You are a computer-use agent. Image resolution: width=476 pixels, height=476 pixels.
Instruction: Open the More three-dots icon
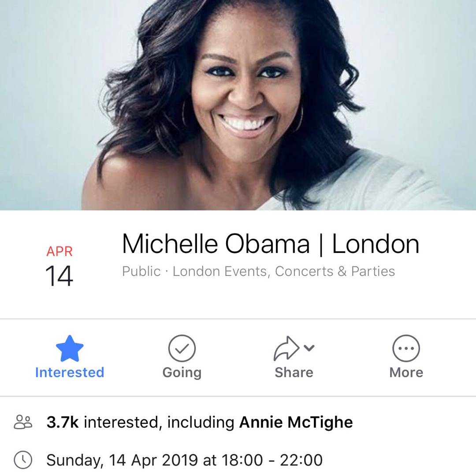(406, 349)
